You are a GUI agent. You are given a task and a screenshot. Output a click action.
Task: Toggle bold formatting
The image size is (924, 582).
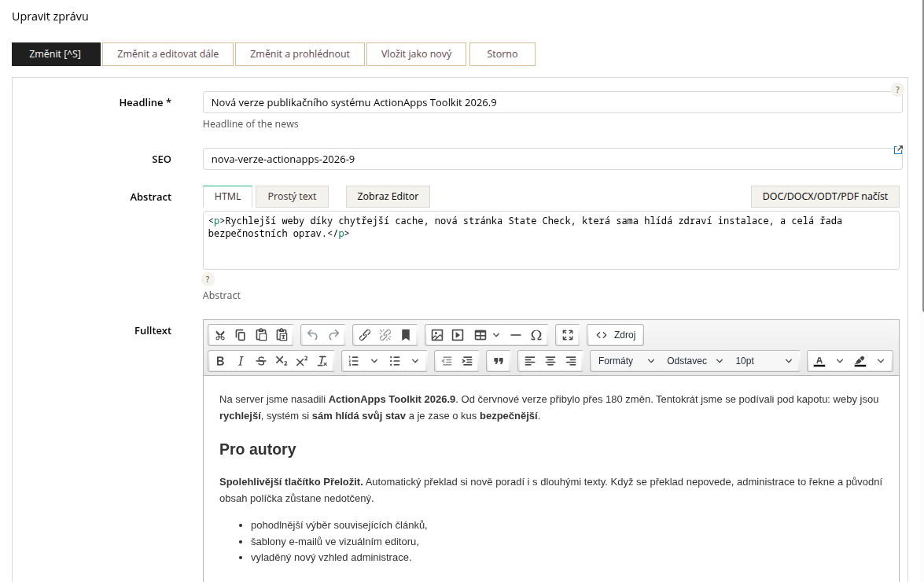coord(220,361)
